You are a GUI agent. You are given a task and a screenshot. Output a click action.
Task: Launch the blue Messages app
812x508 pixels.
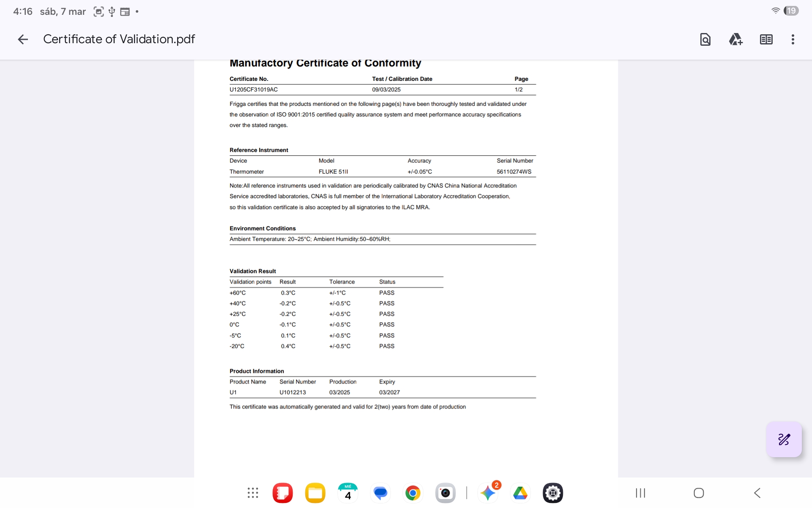click(380, 493)
